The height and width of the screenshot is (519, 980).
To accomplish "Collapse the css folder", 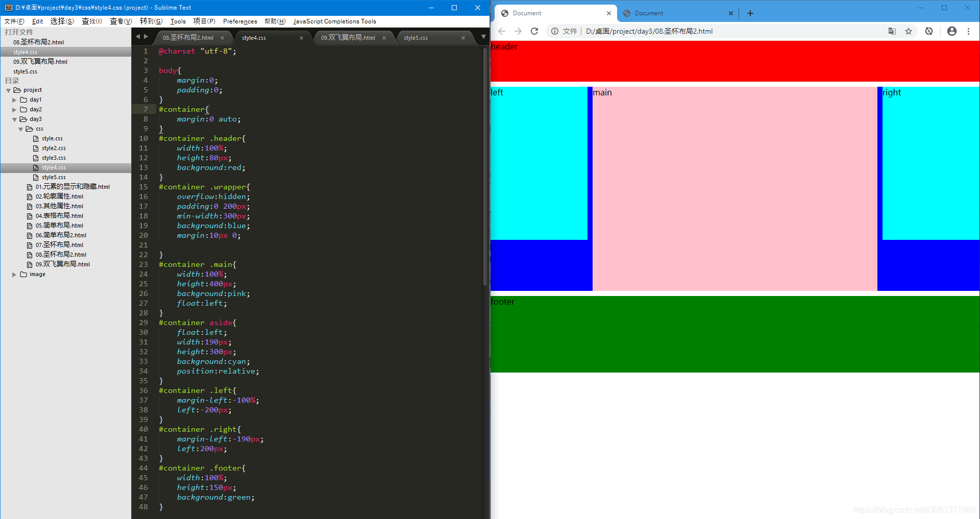I will pyautogui.click(x=20, y=129).
